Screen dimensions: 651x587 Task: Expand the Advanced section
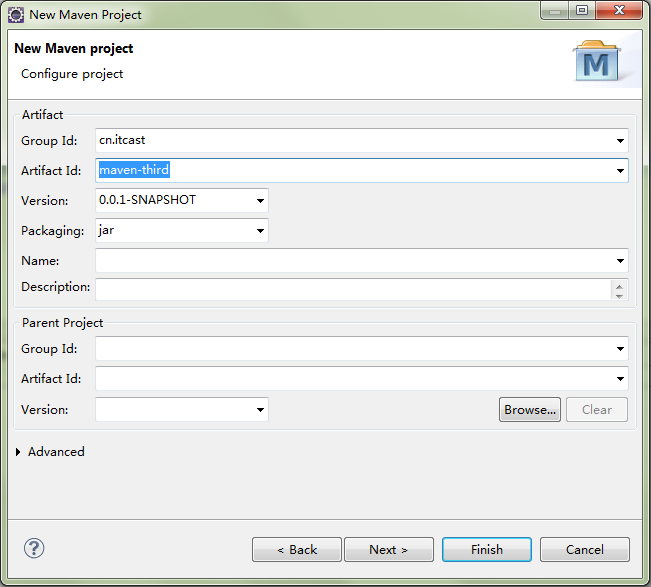click(x=20, y=452)
